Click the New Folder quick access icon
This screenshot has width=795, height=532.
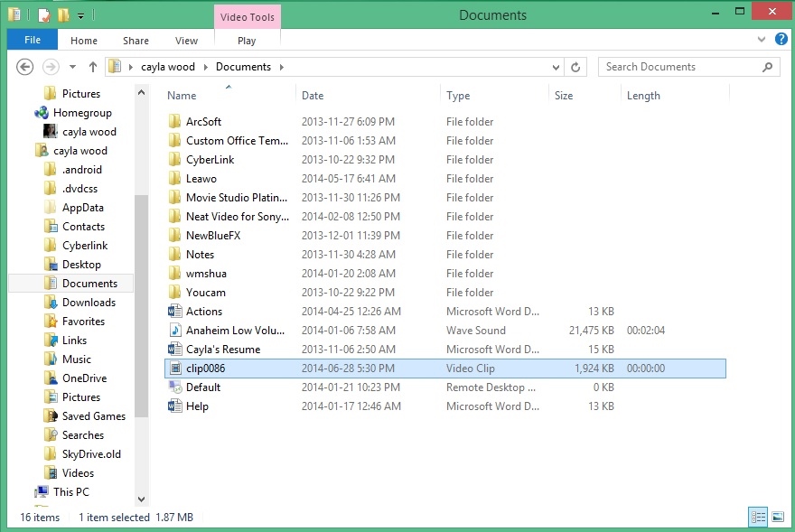[63, 15]
